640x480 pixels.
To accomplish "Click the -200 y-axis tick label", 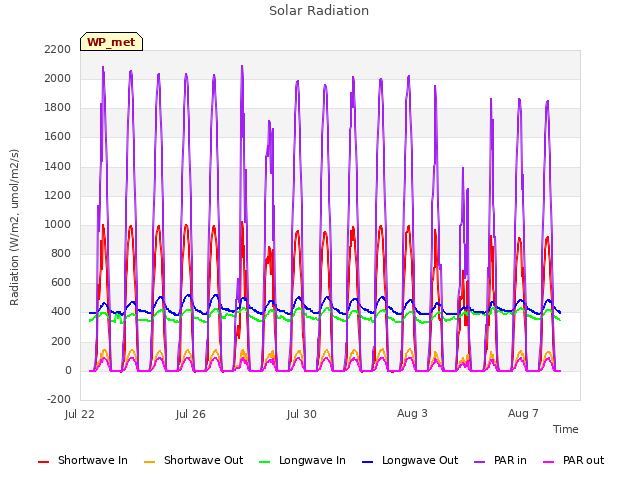I will (x=59, y=399).
